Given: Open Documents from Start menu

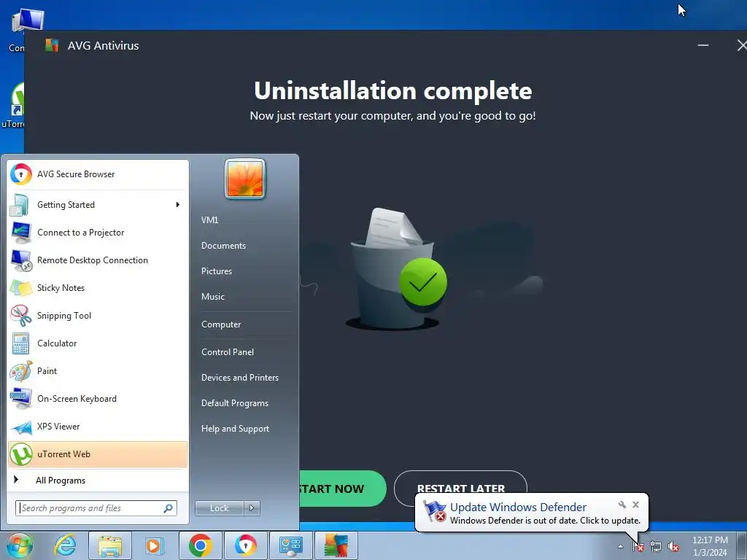Looking at the screenshot, I should click(223, 246).
